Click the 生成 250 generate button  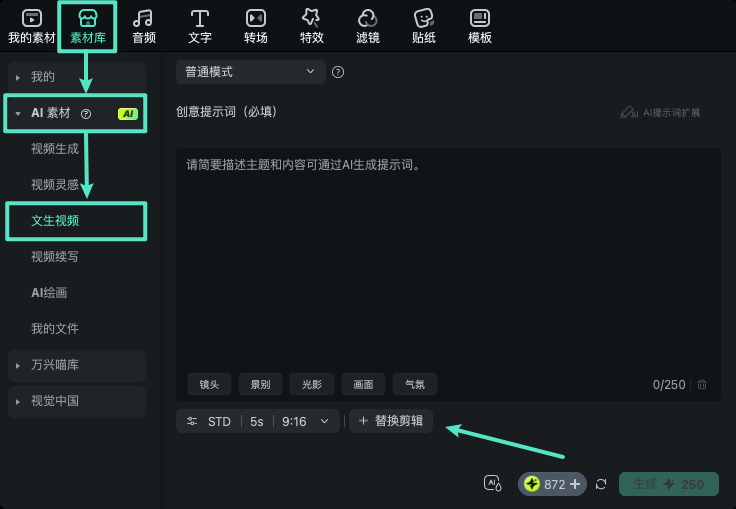click(669, 484)
